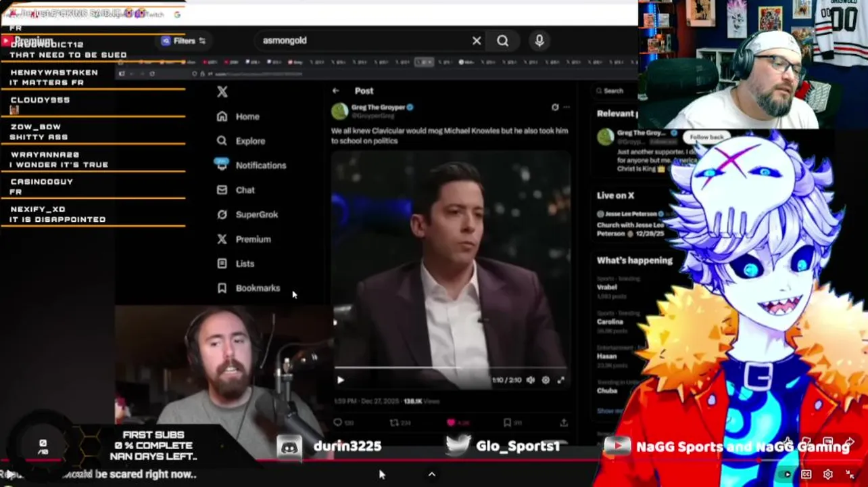Screen dimensions: 868x487
Task: Click the Filters button
Action: tap(183, 41)
